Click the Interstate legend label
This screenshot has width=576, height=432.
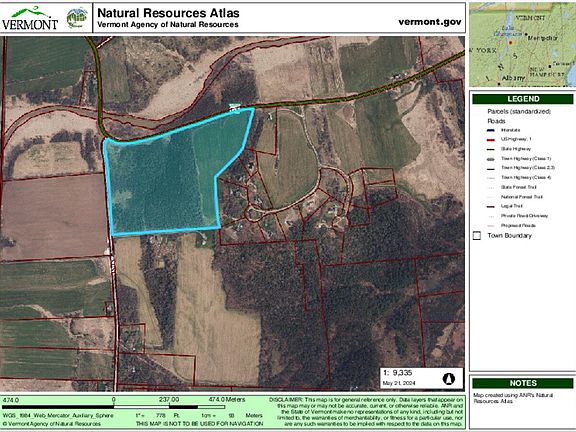(510, 130)
